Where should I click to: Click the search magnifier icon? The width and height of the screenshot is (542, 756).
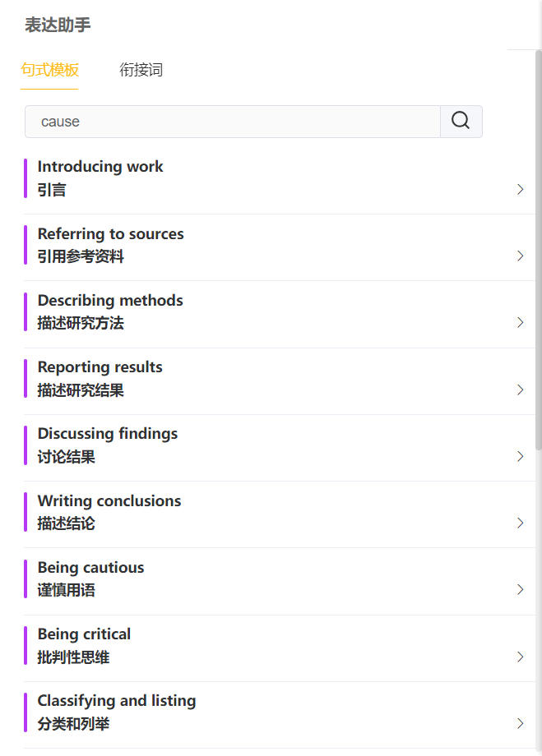coord(461,122)
